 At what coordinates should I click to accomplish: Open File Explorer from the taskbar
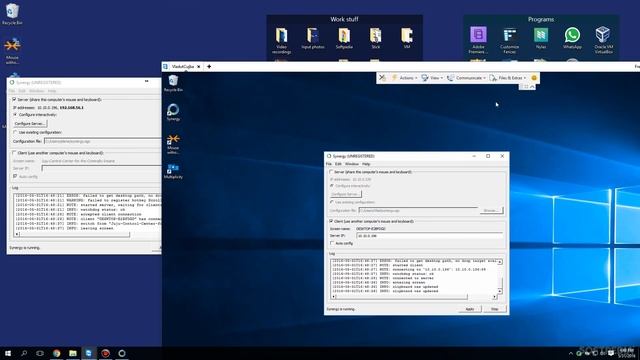click(x=73, y=353)
